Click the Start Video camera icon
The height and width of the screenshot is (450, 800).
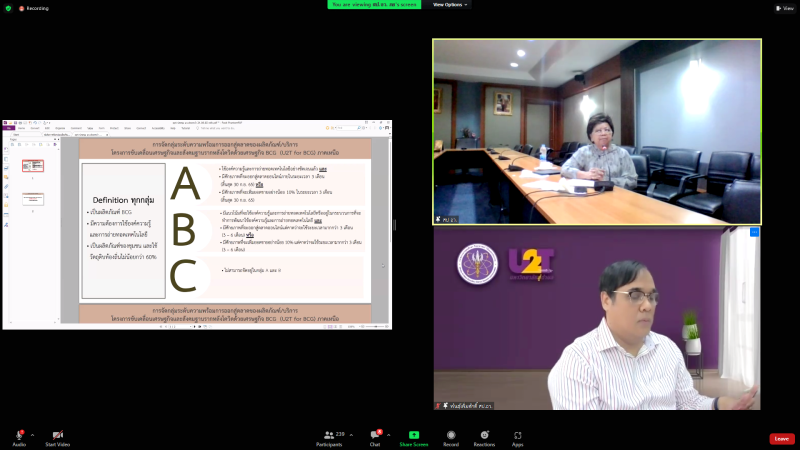point(56,435)
